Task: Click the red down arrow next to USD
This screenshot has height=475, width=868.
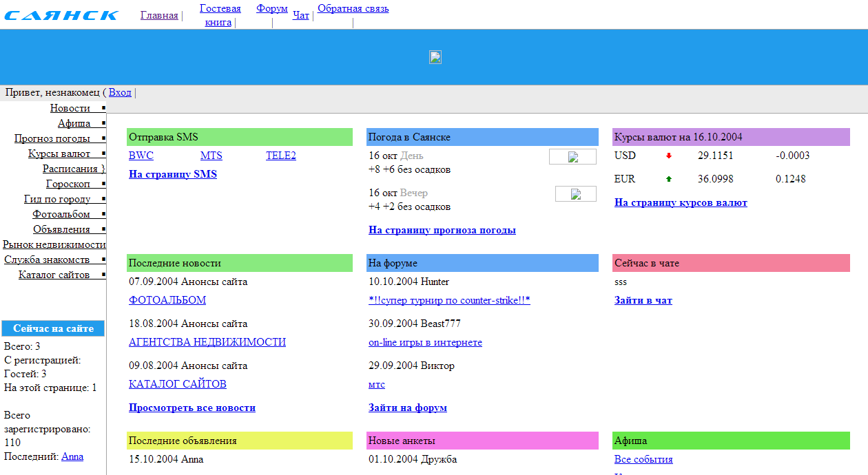Action: point(668,156)
